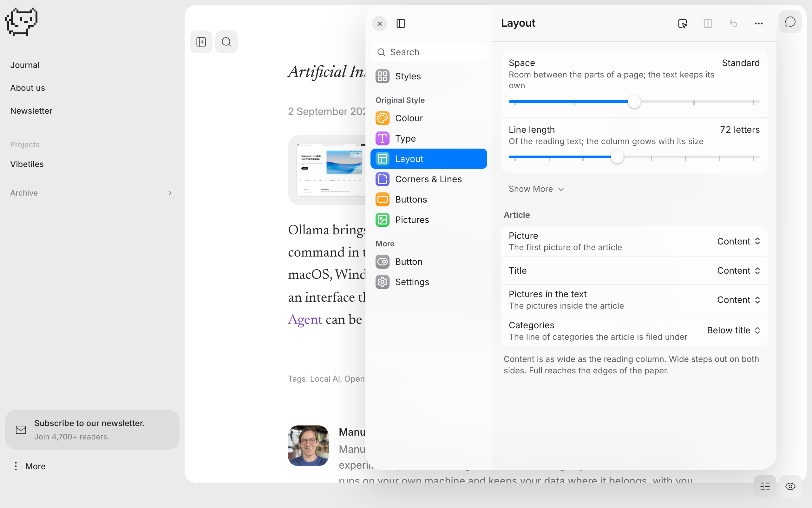This screenshot has width=812, height=508.
Task: Adjust the Space slider
Action: coord(634,102)
